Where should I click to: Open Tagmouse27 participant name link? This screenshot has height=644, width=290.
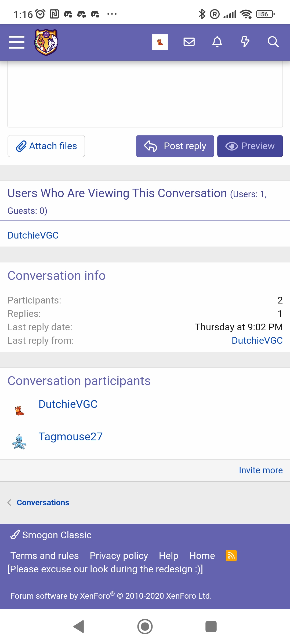pos(71,437)
